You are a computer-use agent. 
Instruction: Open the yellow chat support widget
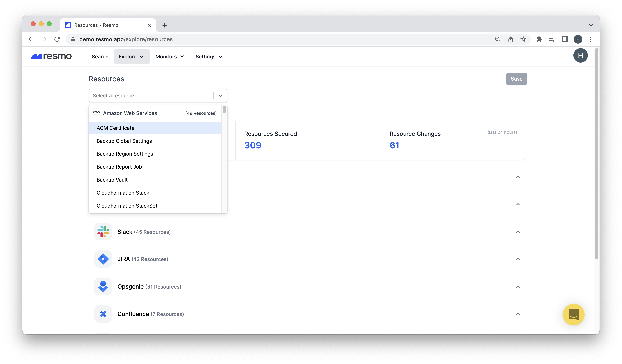tap(573, 314)
